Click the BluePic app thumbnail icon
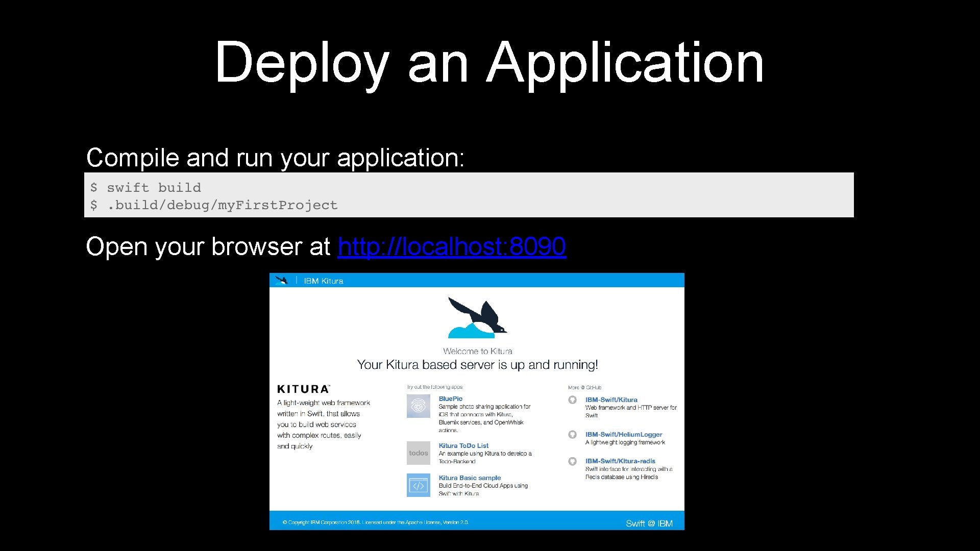The height and width of the screenshot is (551, 980). coord(418,407)
